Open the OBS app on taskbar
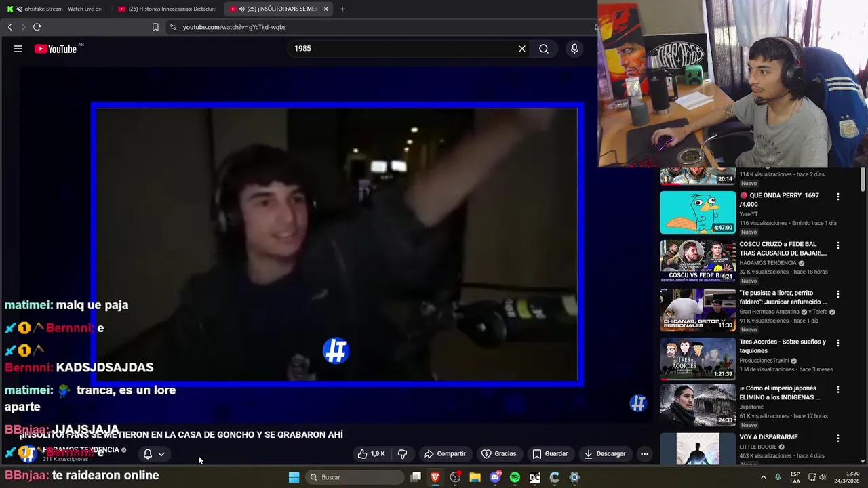 [x=455, y=477]
